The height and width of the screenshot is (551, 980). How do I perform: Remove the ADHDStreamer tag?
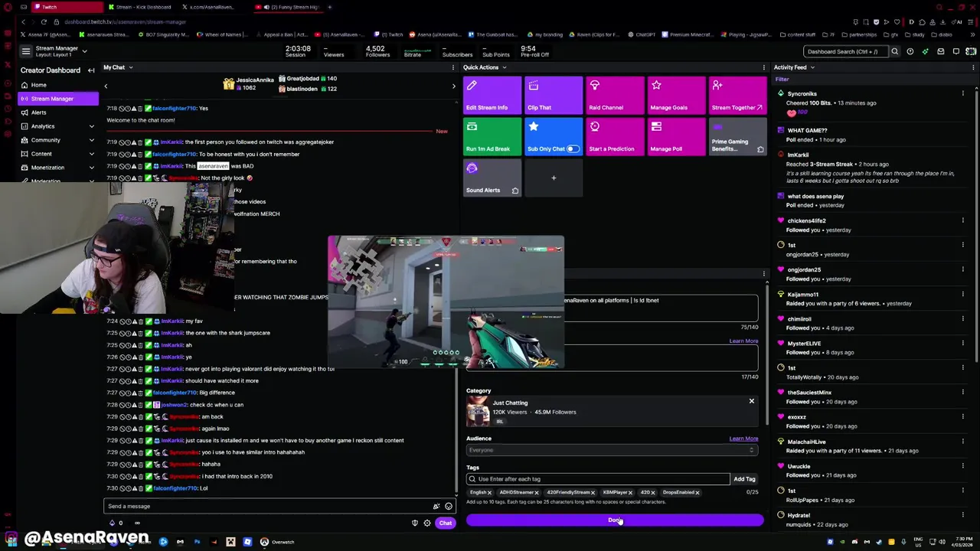(x=536, y=493)
